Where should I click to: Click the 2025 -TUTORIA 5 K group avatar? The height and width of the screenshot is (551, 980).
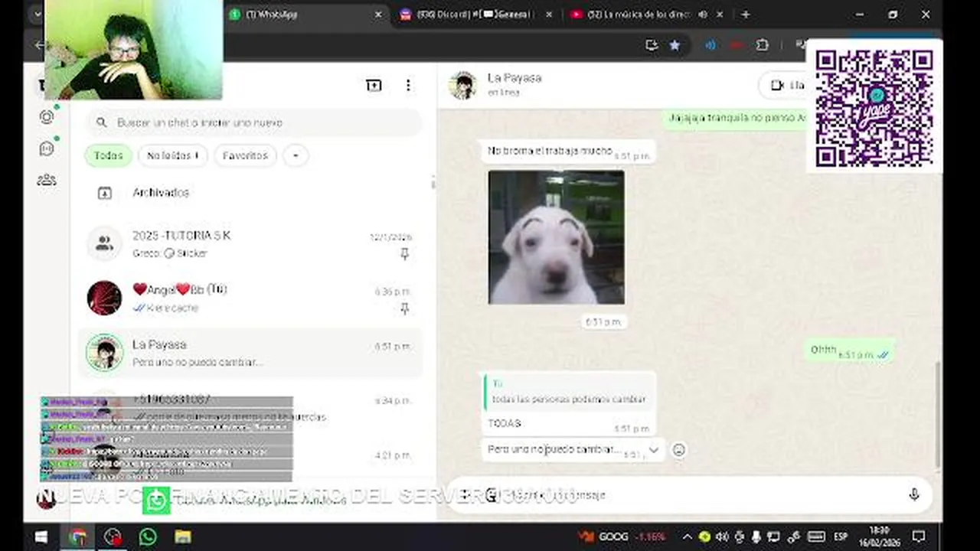tap(104, 243)
